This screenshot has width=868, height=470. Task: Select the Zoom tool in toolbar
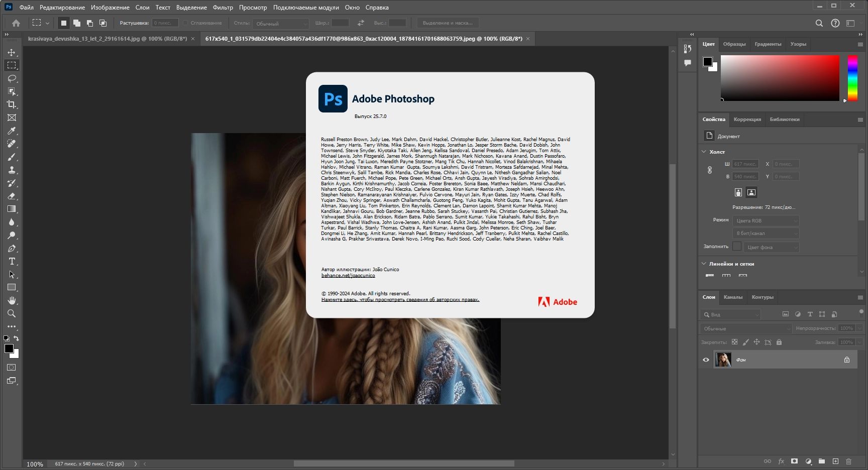tap(12, 313)
